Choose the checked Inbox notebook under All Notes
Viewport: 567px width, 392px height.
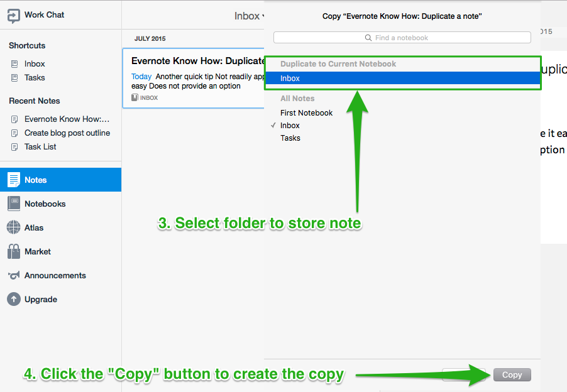pyautogui.click(x=290, y=126)
